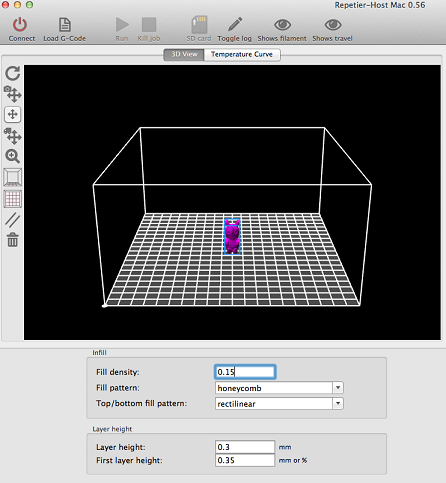Select the highlighted move object tool

13,115
